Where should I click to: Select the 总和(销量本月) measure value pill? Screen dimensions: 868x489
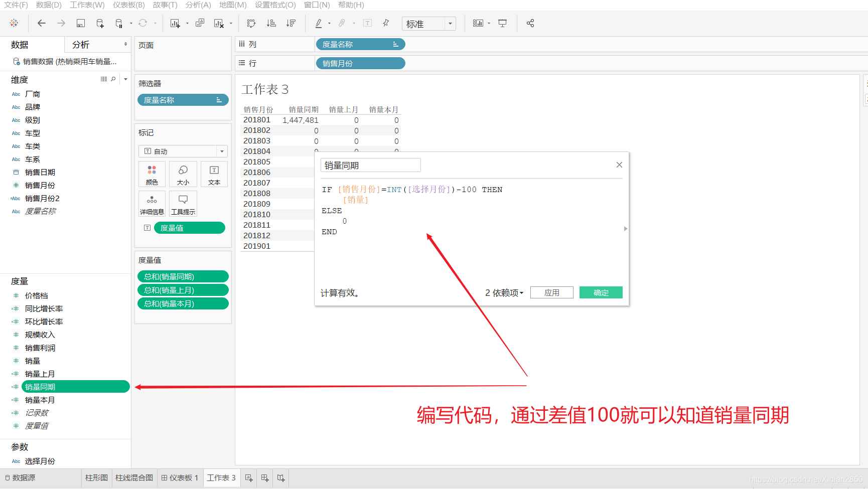[x=183, y=303]
